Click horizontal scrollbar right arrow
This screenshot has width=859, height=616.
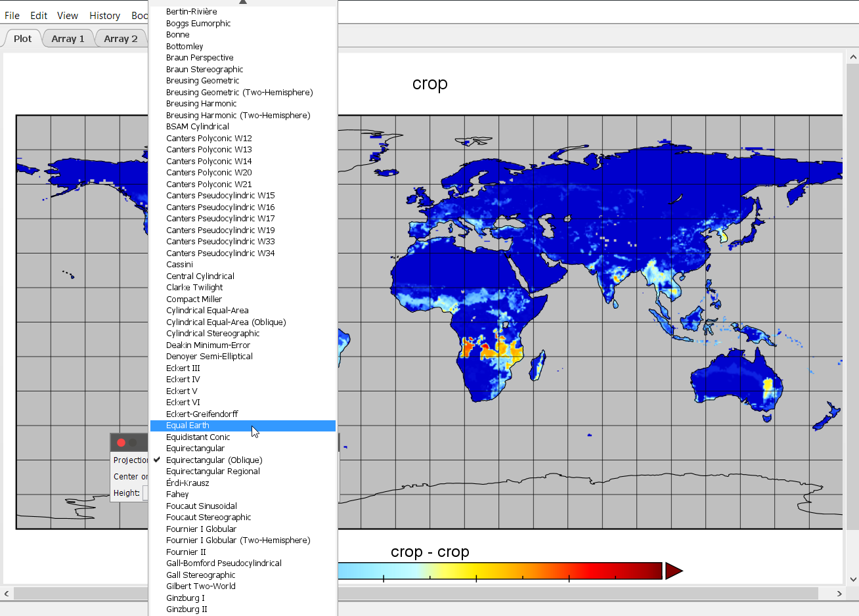coord(839,594)
